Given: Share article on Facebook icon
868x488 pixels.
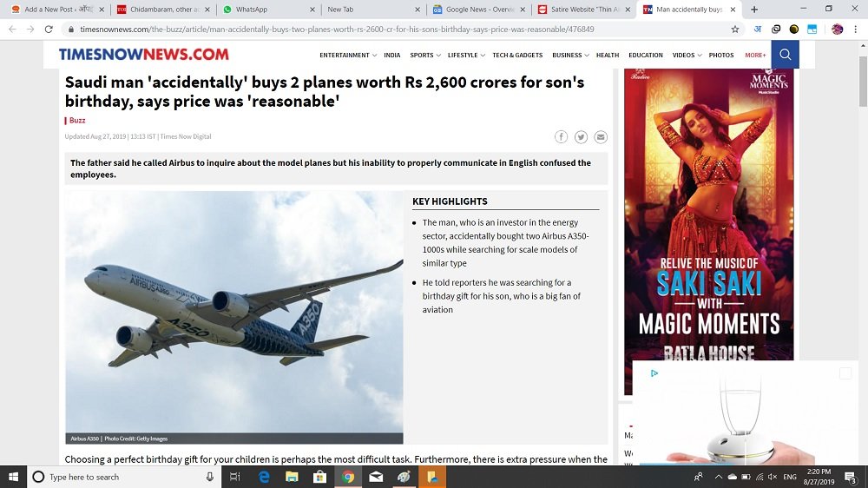Looking at the screenshot, I should (x=562, y=137).
